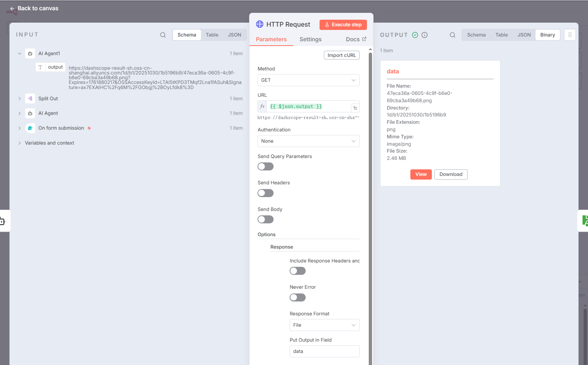Click the output info icon

(425, 35)
